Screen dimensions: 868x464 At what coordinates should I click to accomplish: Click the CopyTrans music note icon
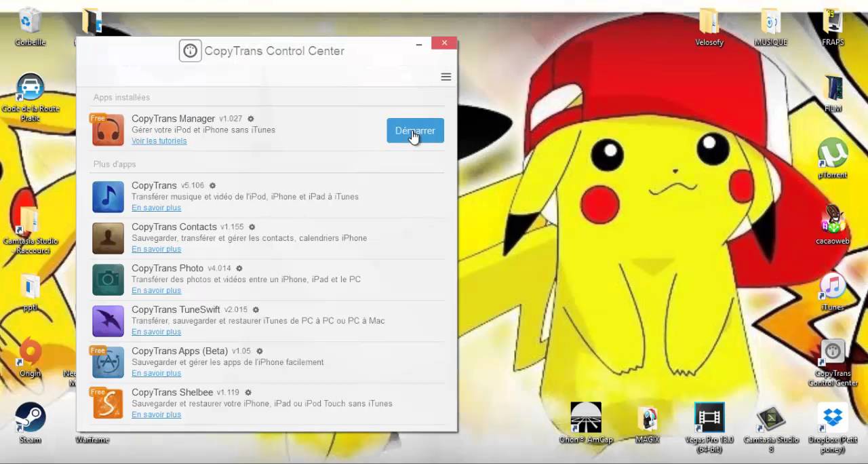[x=108, y=197]
